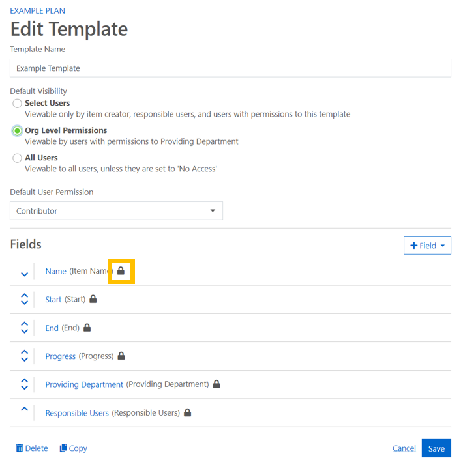Click the Providing Department lock icon
This screenshot has height=473, width=476.
point(216,384)
